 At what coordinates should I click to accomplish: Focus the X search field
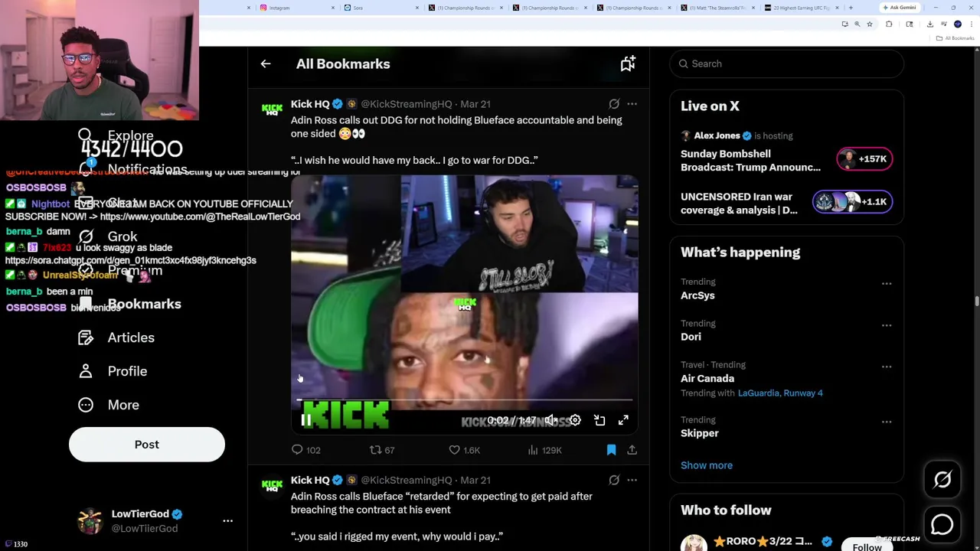pyautogui.click(x=786, y=64)
